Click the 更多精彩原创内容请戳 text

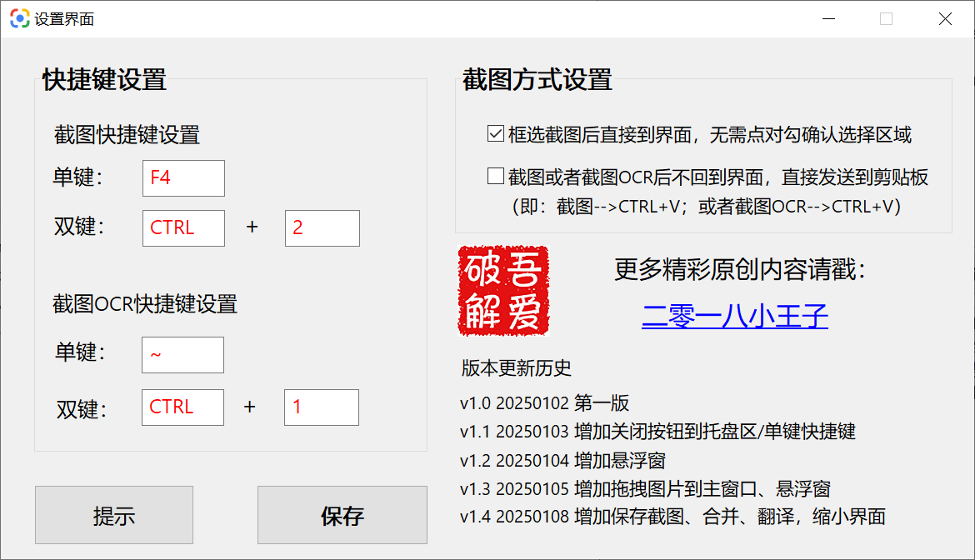click(x=740, y=270)
